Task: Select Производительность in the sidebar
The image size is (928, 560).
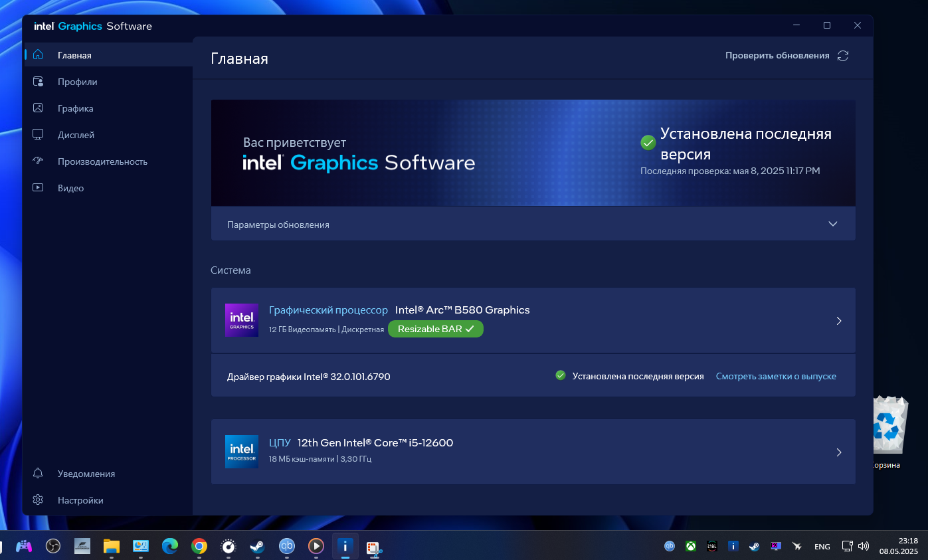Action: click(x=108, y=161)
